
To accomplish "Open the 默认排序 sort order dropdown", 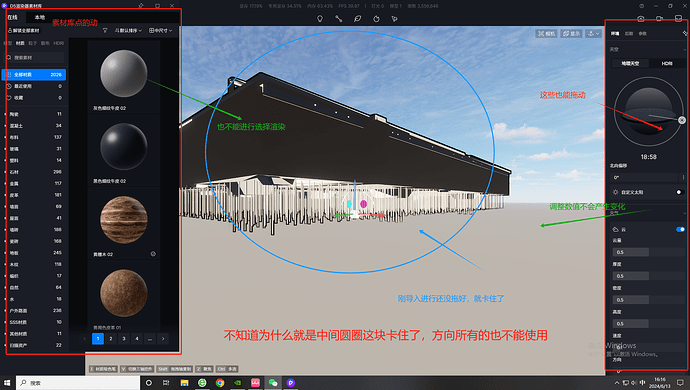I will tap(128, 30).
